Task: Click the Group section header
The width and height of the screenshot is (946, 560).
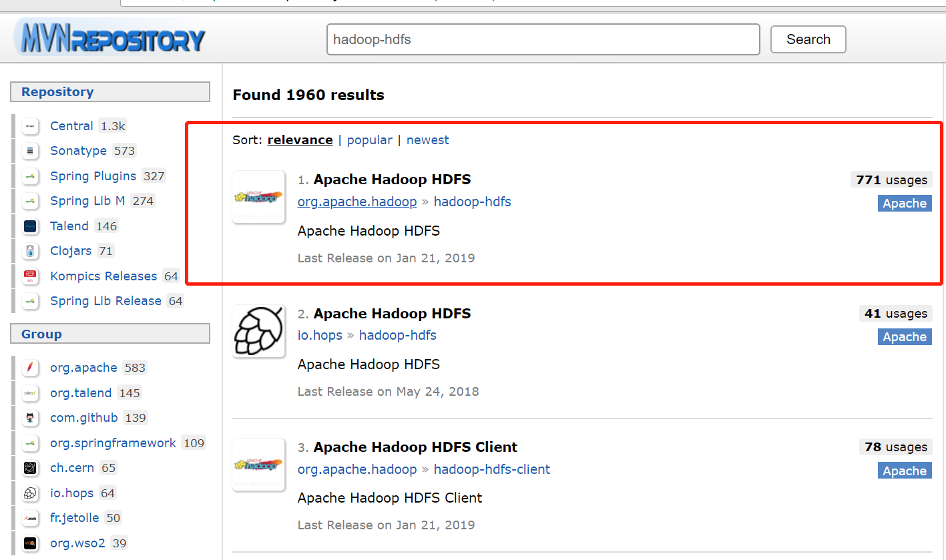Action: (x=110, y=334)
